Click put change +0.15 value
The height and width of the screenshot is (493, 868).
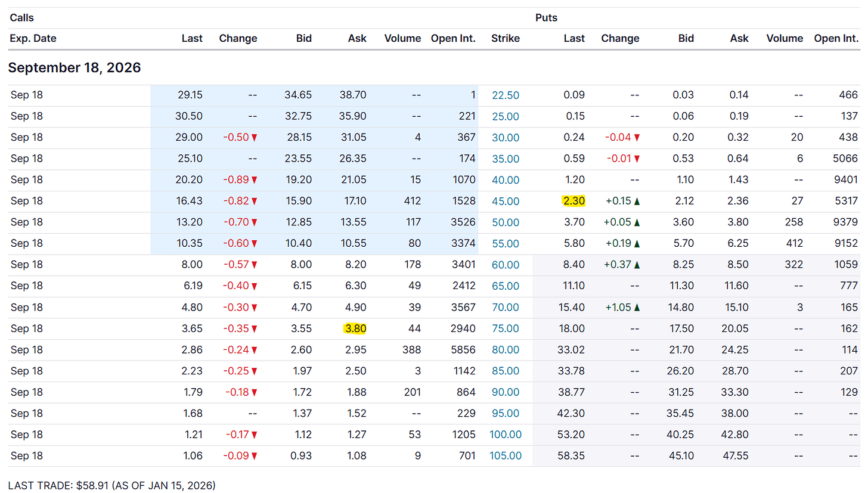(x=622, y=201)
